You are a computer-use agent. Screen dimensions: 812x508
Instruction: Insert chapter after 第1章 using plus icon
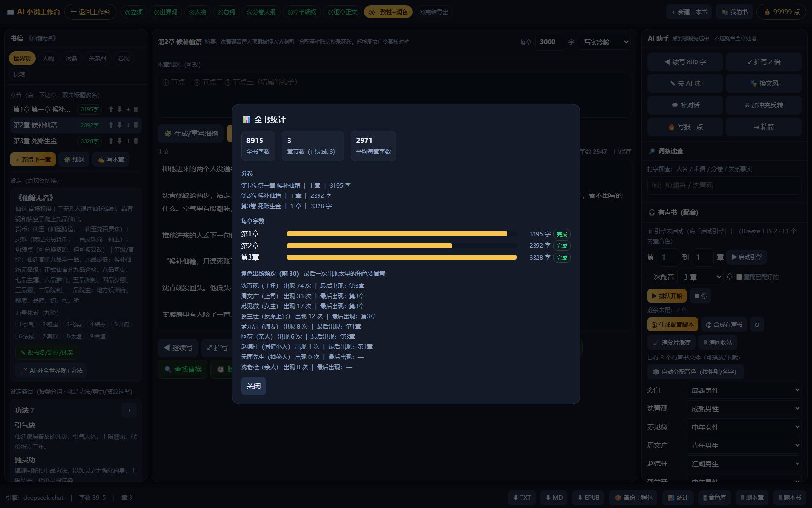pos(128,109)
